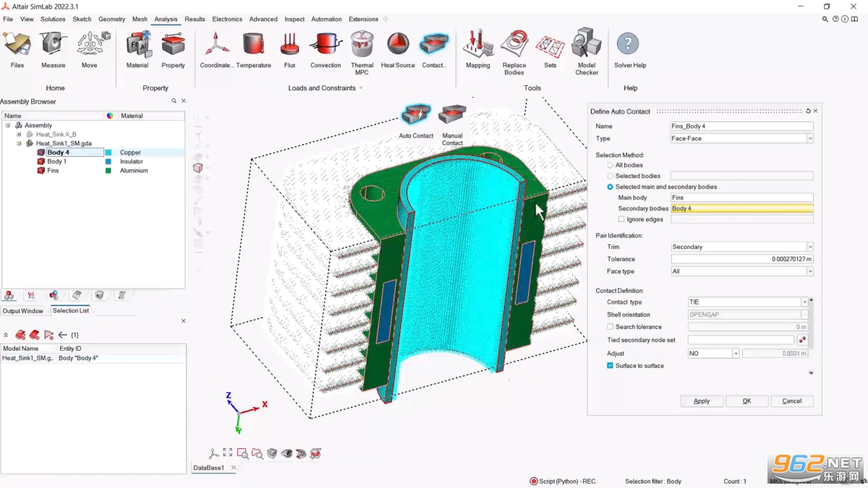Toggle the Surface to surface checkbox
The height and width of the screenshot is (488, 868).
(x=610, y=366)
